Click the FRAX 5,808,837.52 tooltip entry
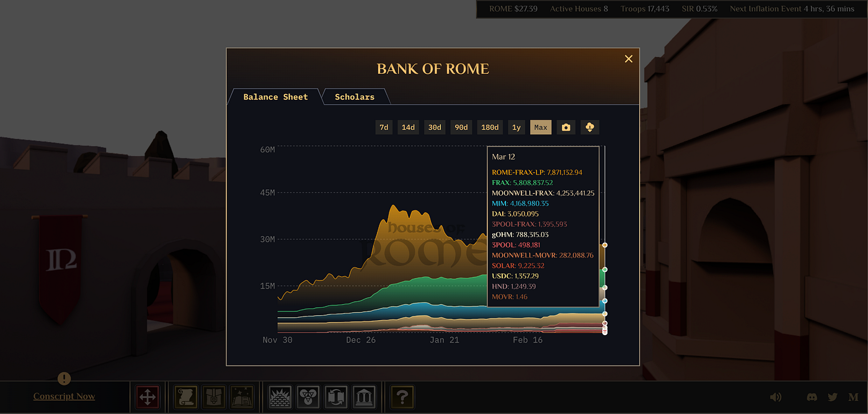 (x=522, y=182)
